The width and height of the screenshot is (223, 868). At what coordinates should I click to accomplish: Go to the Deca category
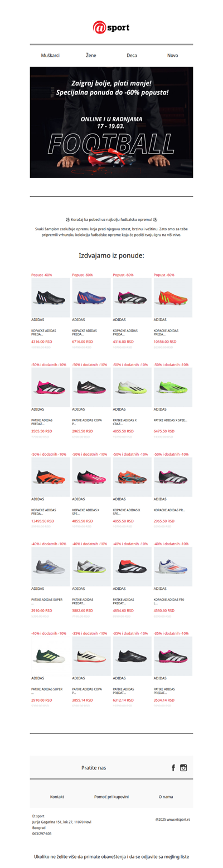132,56
